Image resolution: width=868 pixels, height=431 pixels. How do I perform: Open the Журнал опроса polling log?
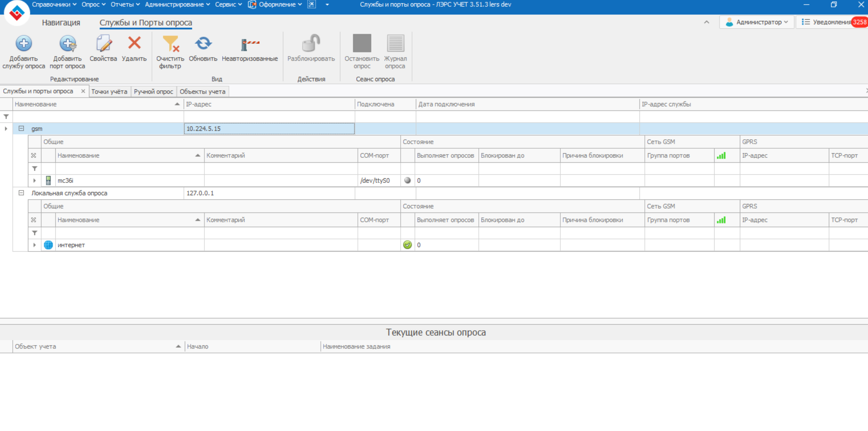[x=395, y=44]
